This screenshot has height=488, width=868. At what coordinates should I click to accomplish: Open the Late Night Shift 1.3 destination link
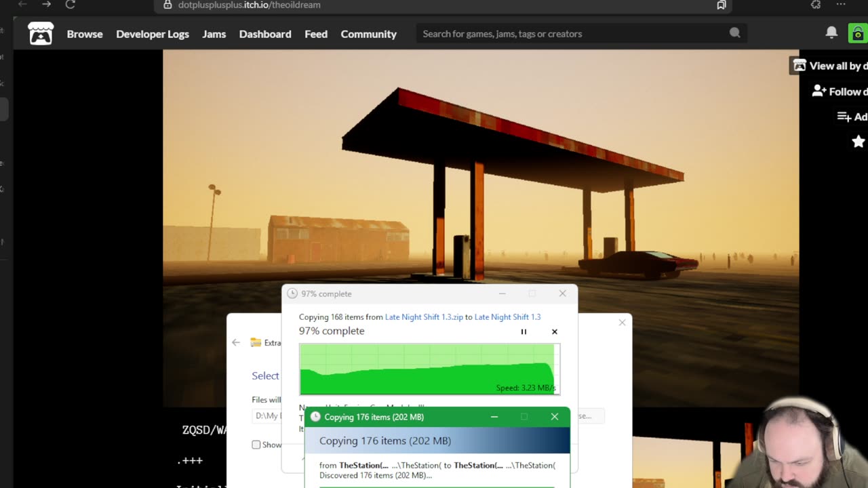click(507, 317)
